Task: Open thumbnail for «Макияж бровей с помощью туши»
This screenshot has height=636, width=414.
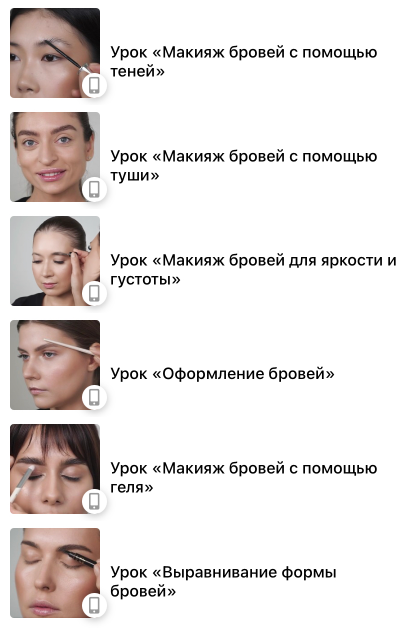Action: (55, 157)
